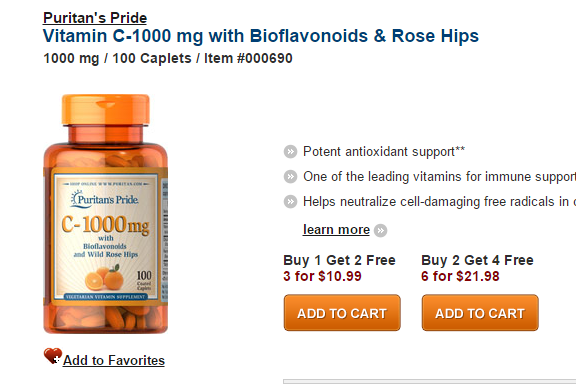Screen dimensions: 576x385
Task: Click bullet icon beside Helps neutralize line
Action: (x=290, y=202)
